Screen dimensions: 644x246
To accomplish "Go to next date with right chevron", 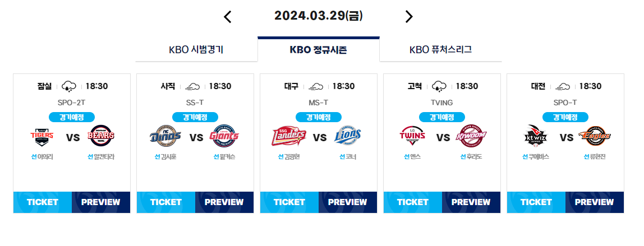I will tap(408, 17).
